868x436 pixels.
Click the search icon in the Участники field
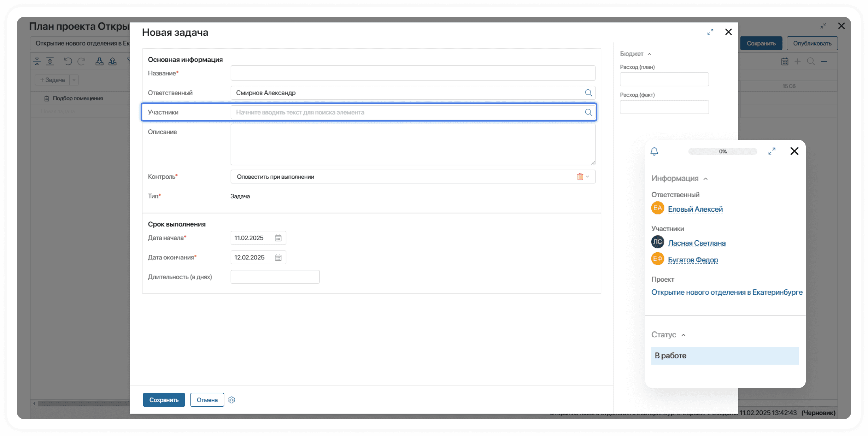(588, 112)
